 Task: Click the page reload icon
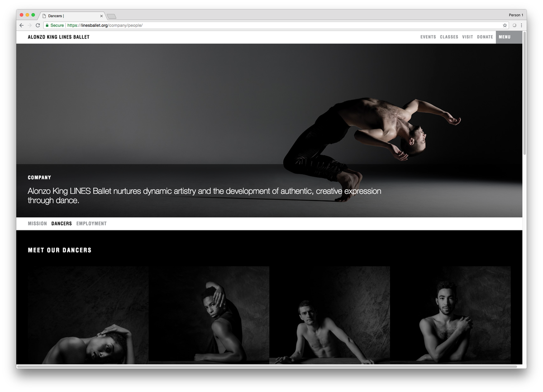(38, 25)
